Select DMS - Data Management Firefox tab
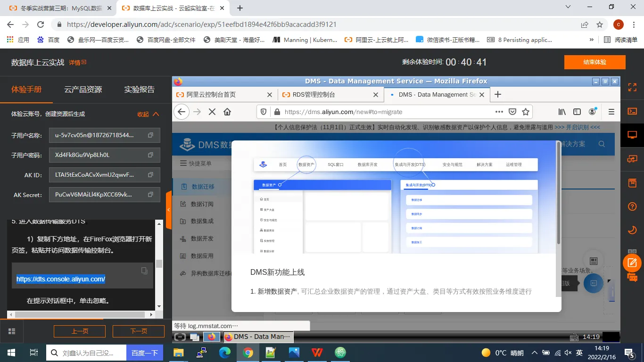Screen dimensions: 644x362 [436, 94]
